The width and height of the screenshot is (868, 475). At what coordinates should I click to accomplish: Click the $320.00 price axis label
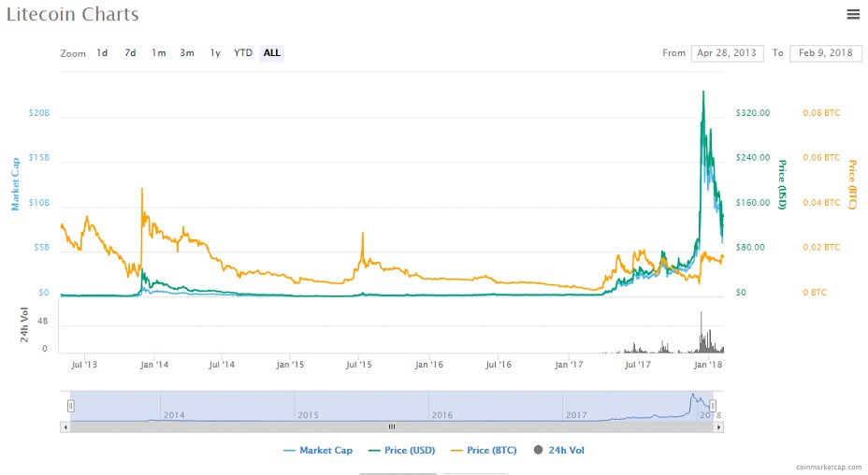click(753, 113)
